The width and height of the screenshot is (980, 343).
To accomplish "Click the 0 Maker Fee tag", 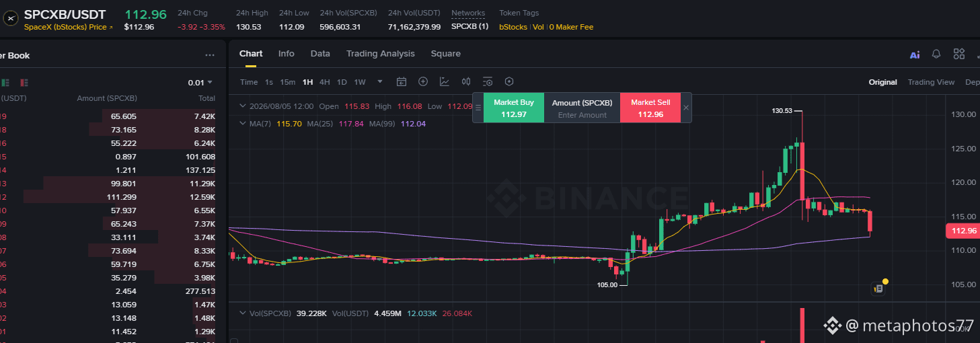I will [x=571, y=27].
